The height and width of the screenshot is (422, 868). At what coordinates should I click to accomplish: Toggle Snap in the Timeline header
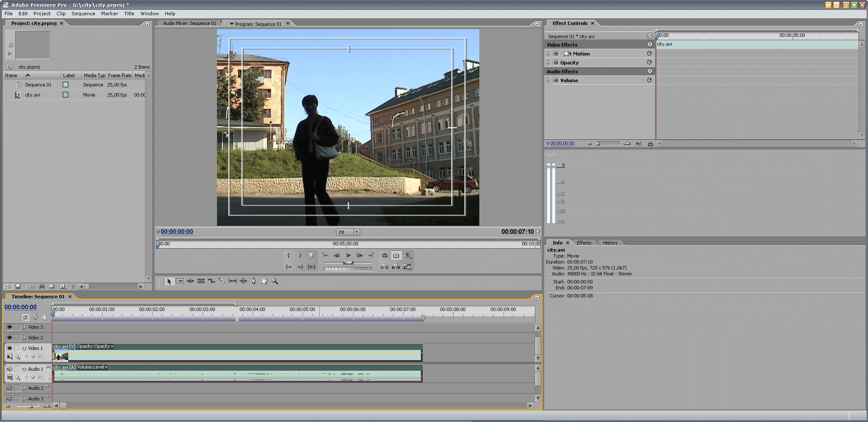(25, 317)
